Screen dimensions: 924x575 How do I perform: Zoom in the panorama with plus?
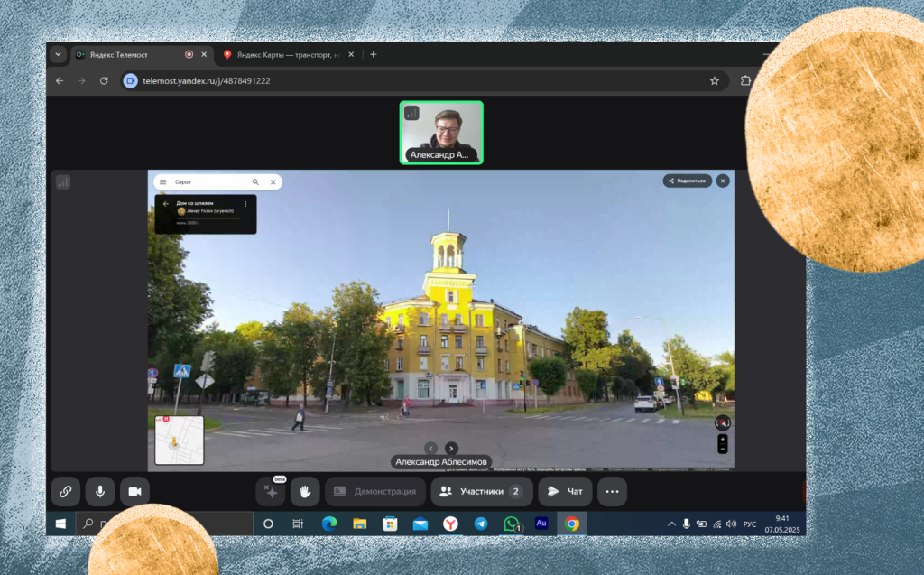click(723, 440)
